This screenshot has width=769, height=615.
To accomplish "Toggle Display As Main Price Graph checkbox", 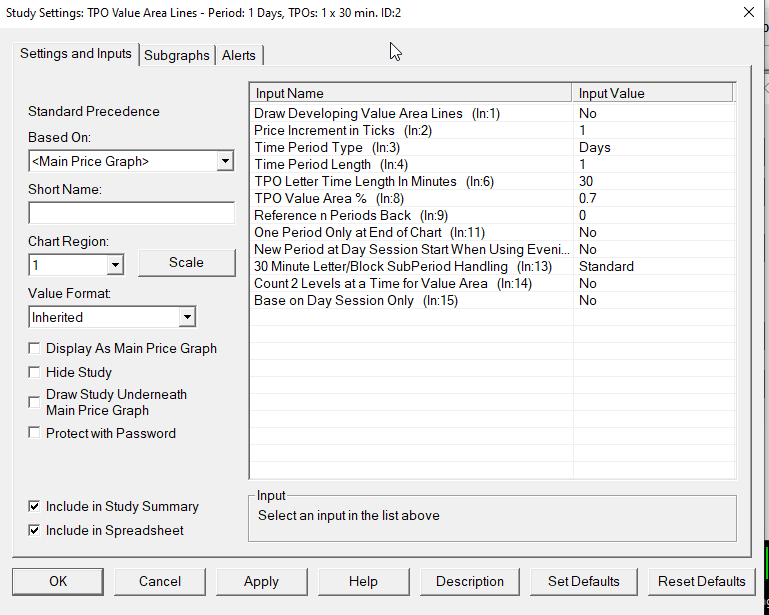I will click(x=36, y=349).
